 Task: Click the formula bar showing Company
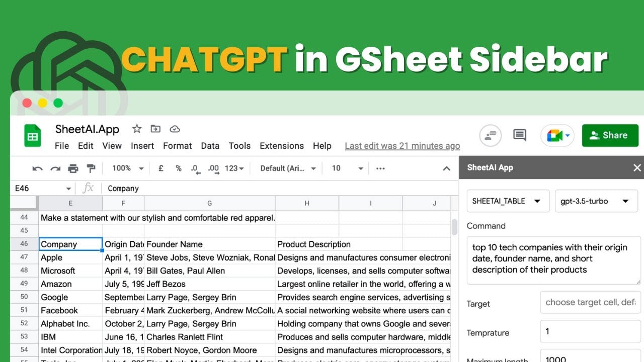(x=278, y=189)
